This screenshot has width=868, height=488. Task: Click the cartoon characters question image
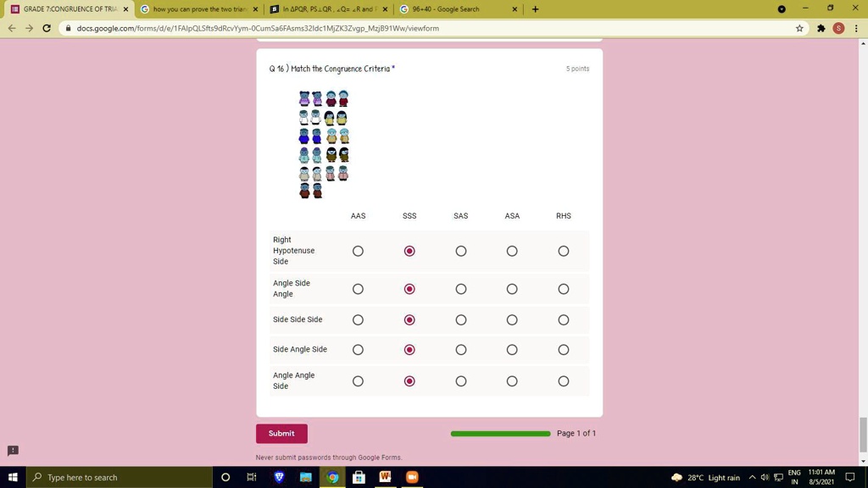click(x=324, y=144)
